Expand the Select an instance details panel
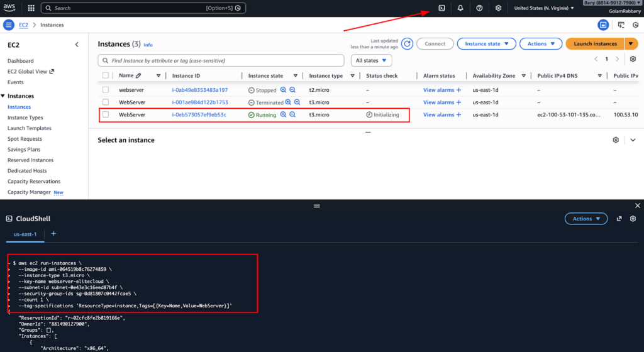Image resolution: width=644 pixels, height=352 pixels. pyautogui.click(x=633, y=140)
